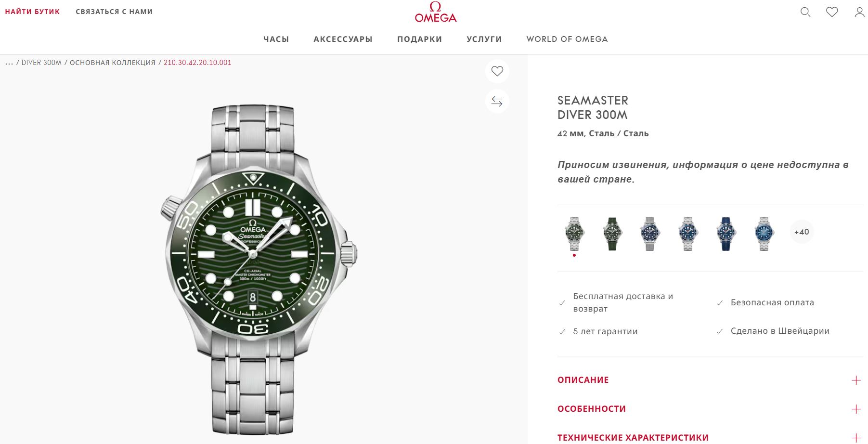Open the user account icon
The image size is (868, 444).
pos(860,12)
